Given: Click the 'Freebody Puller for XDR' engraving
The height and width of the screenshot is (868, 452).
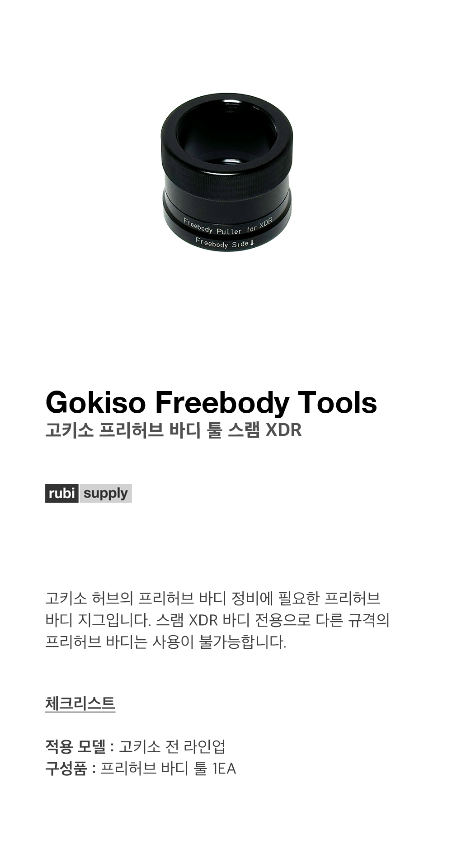Looking at the screenshot, I should 228,226.
